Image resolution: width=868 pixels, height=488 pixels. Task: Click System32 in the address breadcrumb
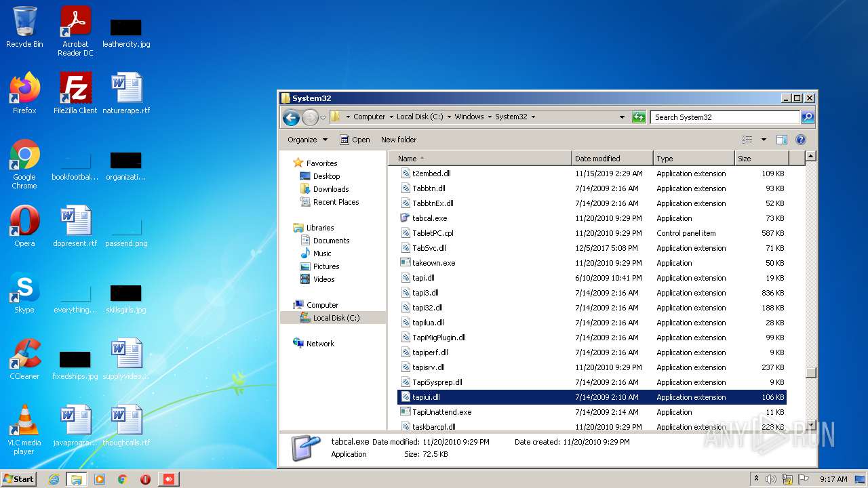[x=511, y=117]
